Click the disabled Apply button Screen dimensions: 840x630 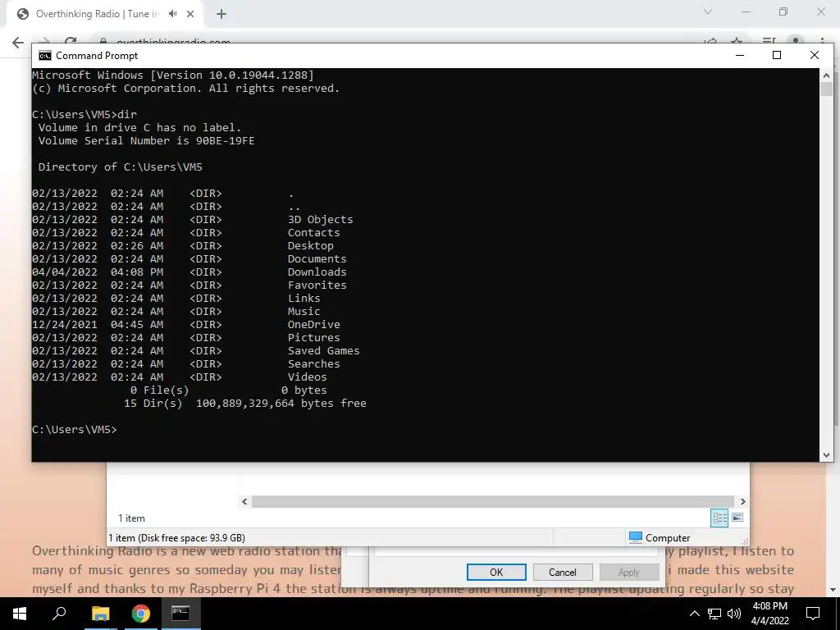tap(629, 572)
